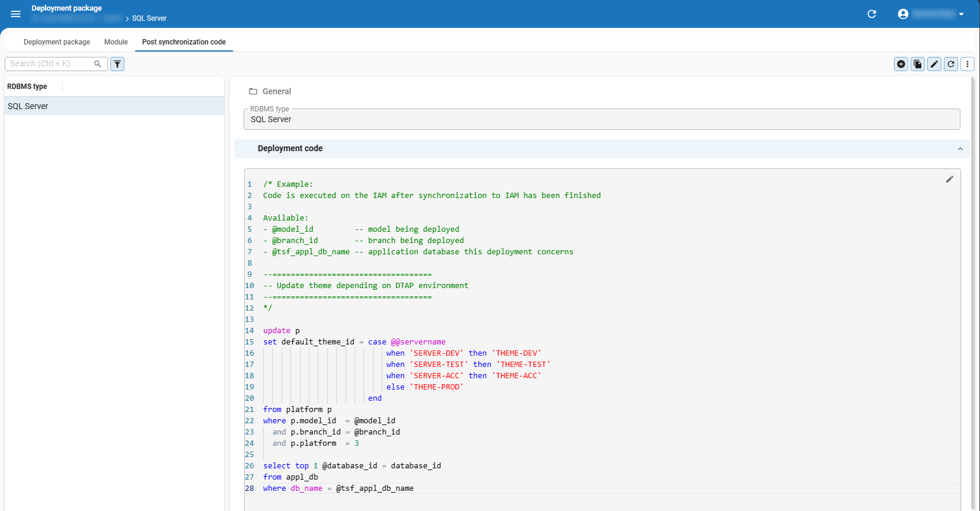The height and width of the screenshot is (511, 980).
Task: Click the magnifier search icon
Action: (98, 63)
